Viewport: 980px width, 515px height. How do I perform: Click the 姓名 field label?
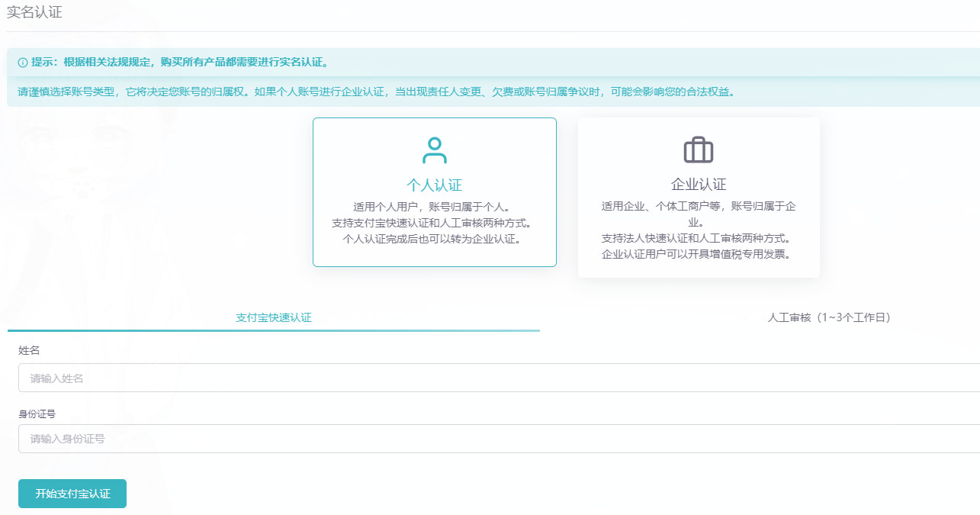(29, 350)
